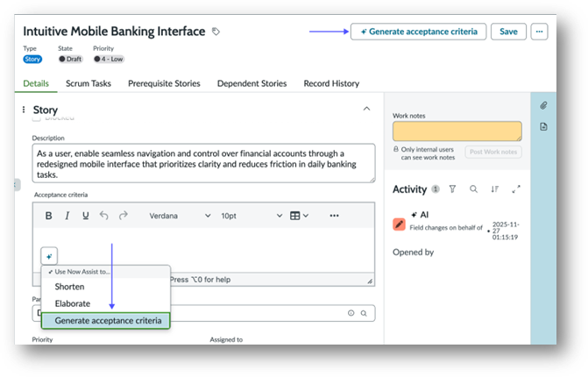This screenshot has height=377, width=588.
Task: Toggle bold formatting in editor
Action: (48, 216)
